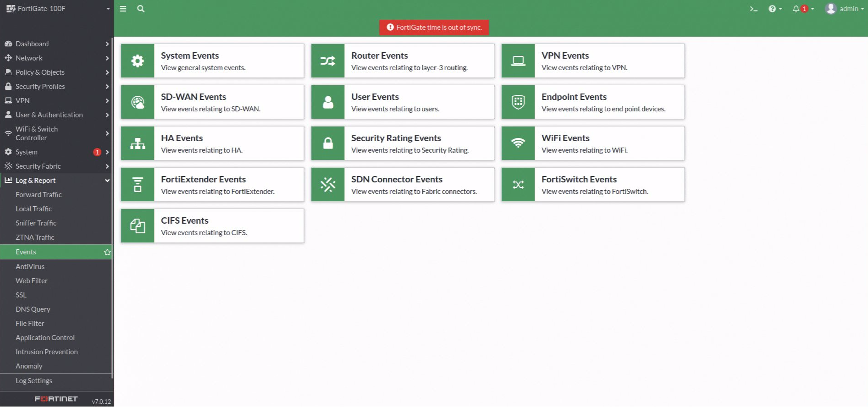Click the Log & Report chart icon
The height and width of the screenshot is (407, 868).
8,180
